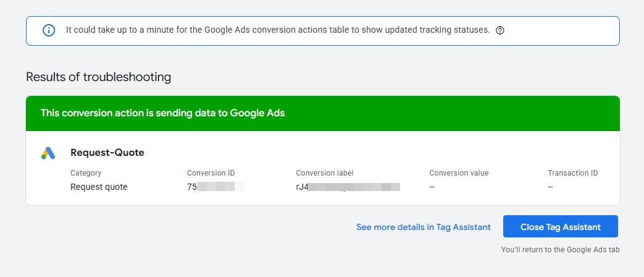Image resolution: width=644 pixels, height=277 pixels.
Task: Click the blue info circle icon
Action: click(x=49, y=30)
